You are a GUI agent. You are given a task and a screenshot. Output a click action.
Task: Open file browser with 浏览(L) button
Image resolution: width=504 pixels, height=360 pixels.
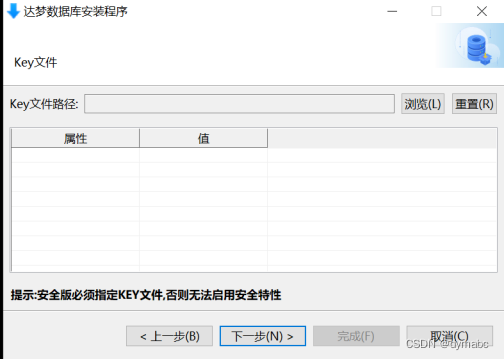tap(423, 104)
